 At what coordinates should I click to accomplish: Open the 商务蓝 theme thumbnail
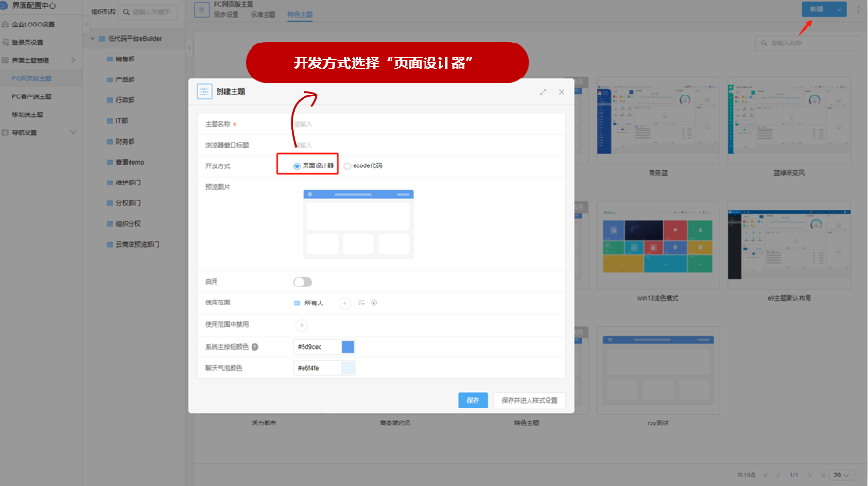[658, 120]
